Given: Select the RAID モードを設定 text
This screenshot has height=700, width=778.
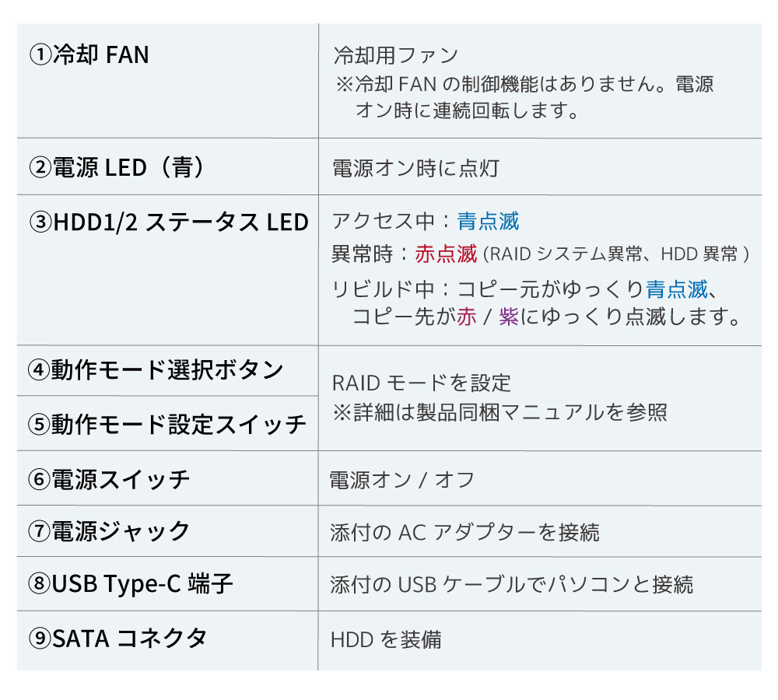Looking at the screenshot, I should pyautogui.click(x=421, y=383).
